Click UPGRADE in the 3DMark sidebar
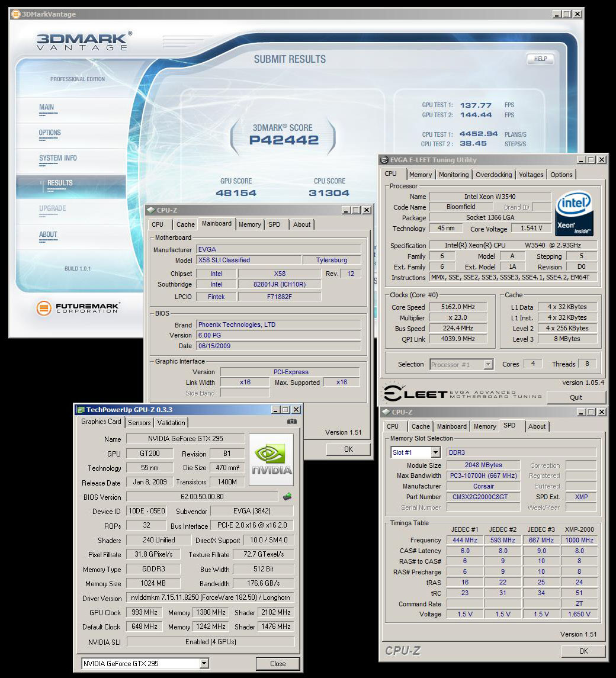 [x=53, y=208]
